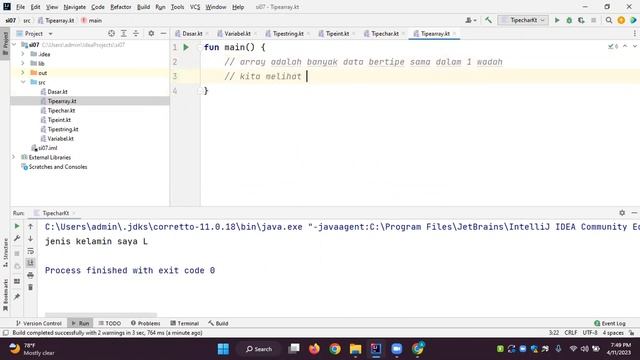Click UTF-8 encoding in status bar
640x360 pixels.
pyautogui.click(x=590, y=333)
